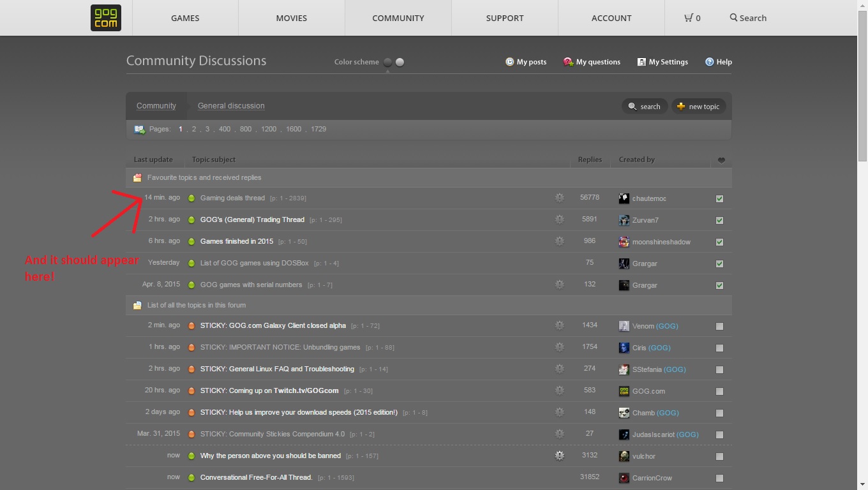
Task: Open STICKY: Community Stickies Compendium 4.0
Action: pyautogui.click(x=273, y=434)
